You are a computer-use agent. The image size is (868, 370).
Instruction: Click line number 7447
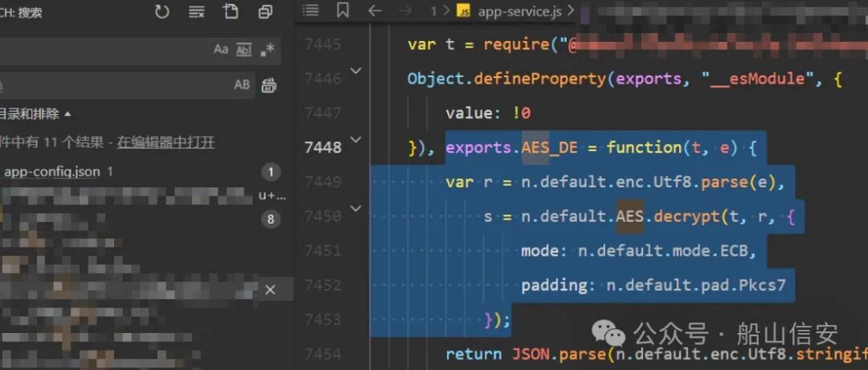click(x=323, y=113)
